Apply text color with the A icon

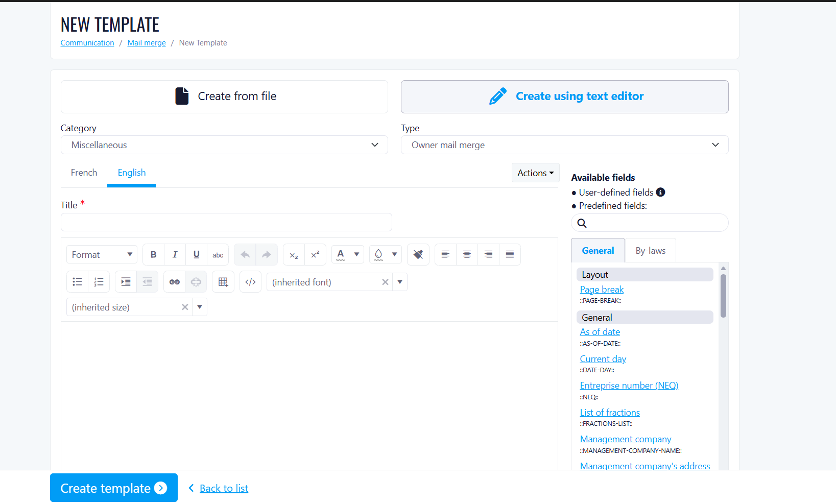click(341, 254)
